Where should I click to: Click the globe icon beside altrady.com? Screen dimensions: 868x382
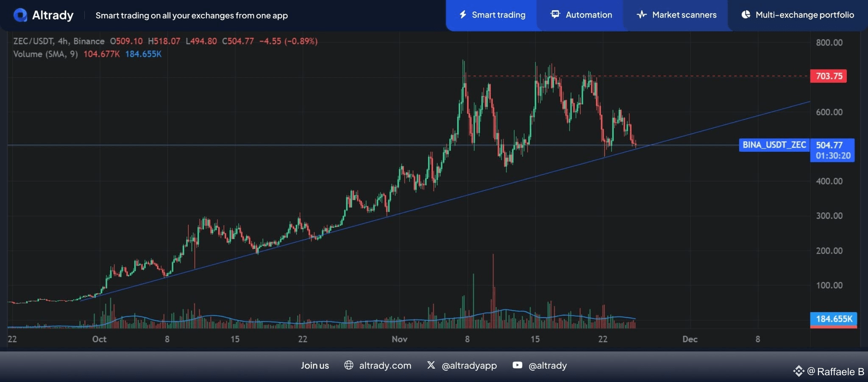click(349, 365)
